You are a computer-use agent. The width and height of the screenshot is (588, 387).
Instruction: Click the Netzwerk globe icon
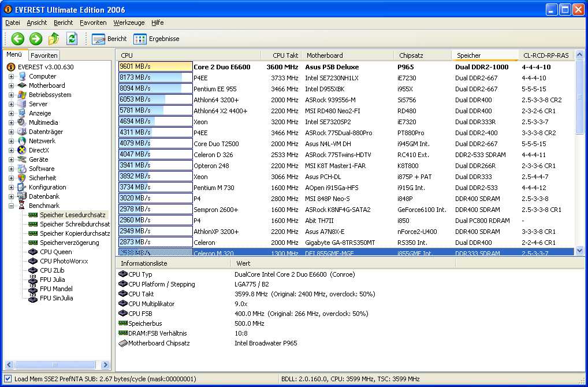[x=22, y=141]
